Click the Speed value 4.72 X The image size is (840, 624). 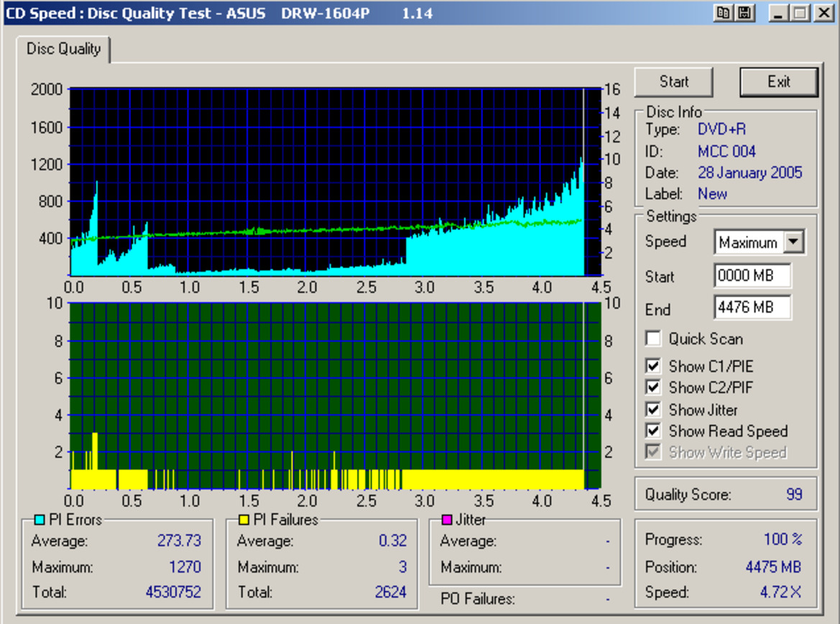tap(781, 592)
